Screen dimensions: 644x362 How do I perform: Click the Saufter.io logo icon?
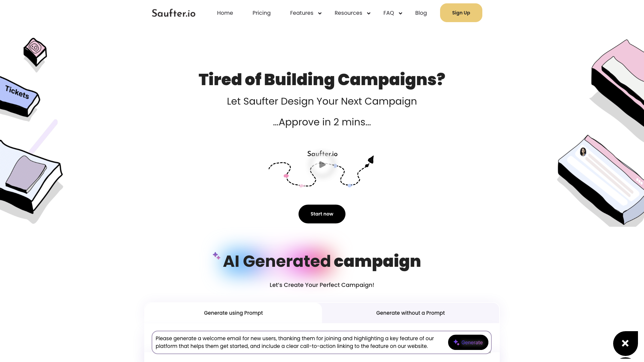173,12
